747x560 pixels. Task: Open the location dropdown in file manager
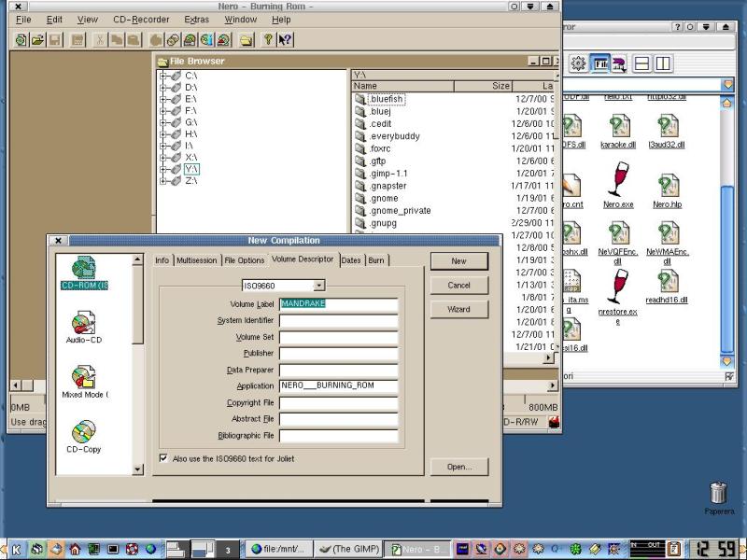[727, 85]
